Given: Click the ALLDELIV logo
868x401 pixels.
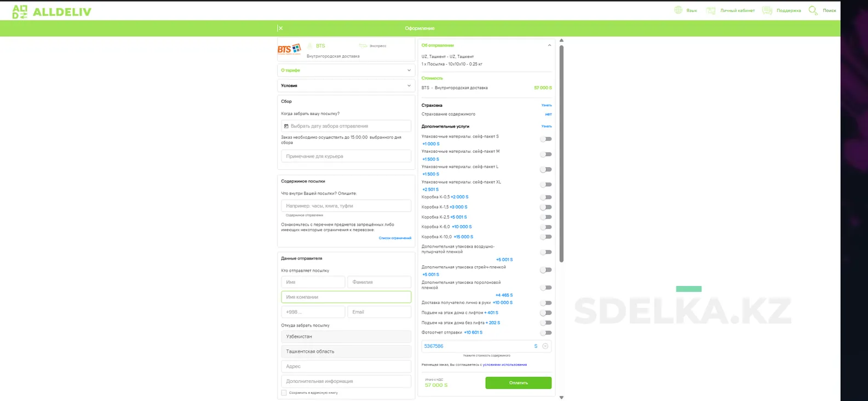Looking at the screenshot, I should 51,12.
